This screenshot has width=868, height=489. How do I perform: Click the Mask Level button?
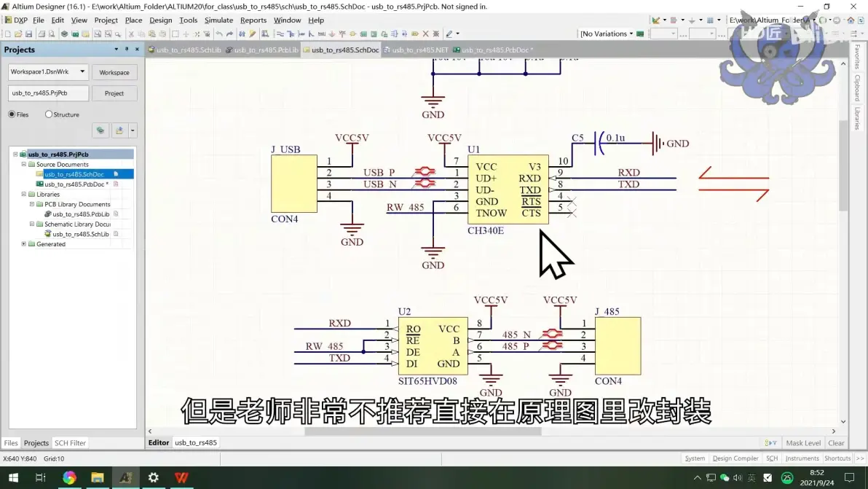(x=802, y=443)
